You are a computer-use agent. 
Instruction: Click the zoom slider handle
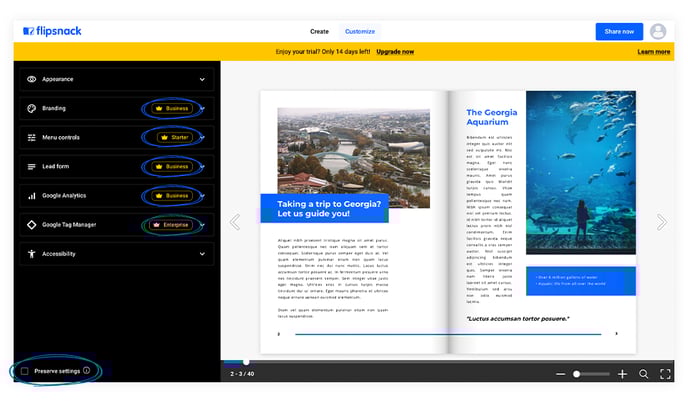(x=577, y=374)
